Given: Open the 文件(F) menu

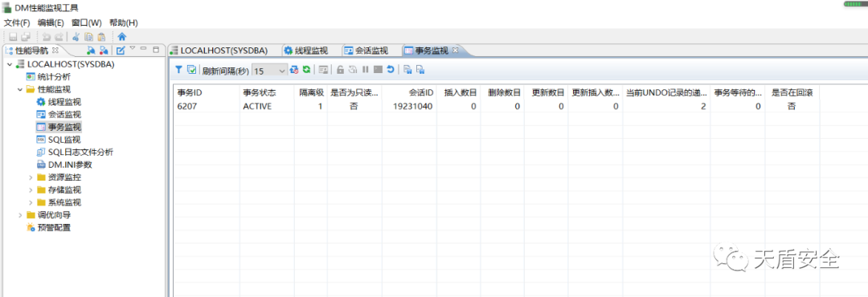Looking at the screenshot, I should [x=17, y=22].
